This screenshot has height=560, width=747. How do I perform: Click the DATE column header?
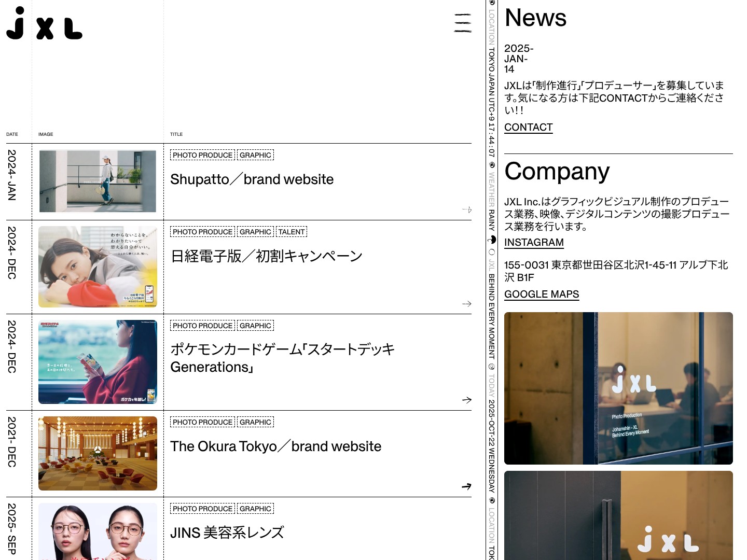point(12,134)
